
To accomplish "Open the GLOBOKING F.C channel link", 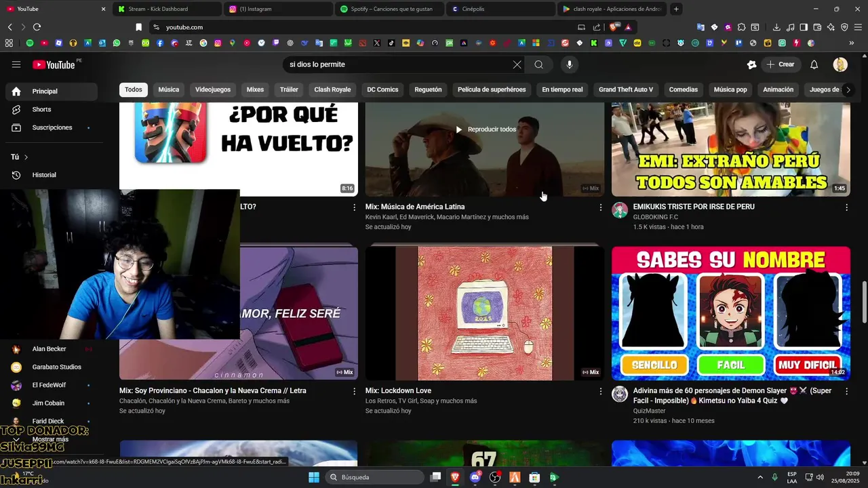I will [656, 217].
